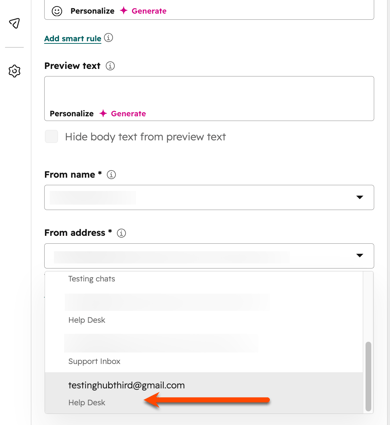This screenshot has height=425, width=390.
Task: Show info tooltip next to Preview text
Action: point(110,66)
